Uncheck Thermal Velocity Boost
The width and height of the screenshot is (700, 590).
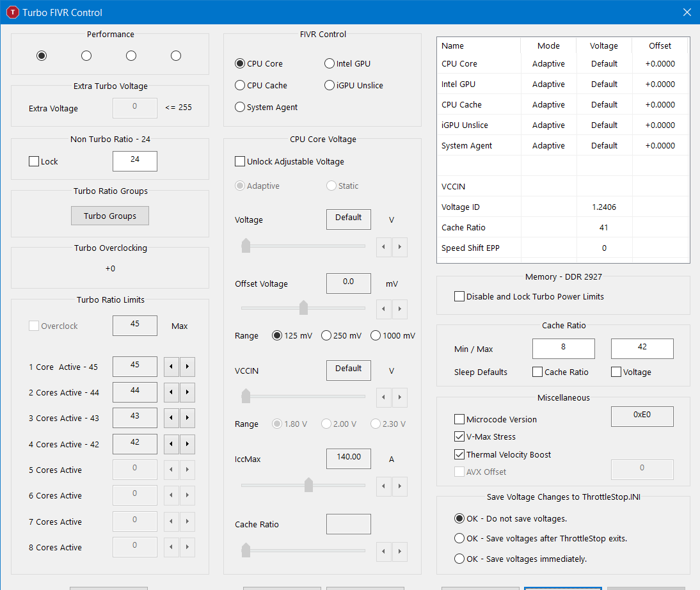pyautogui.click(x=459, y=454)
